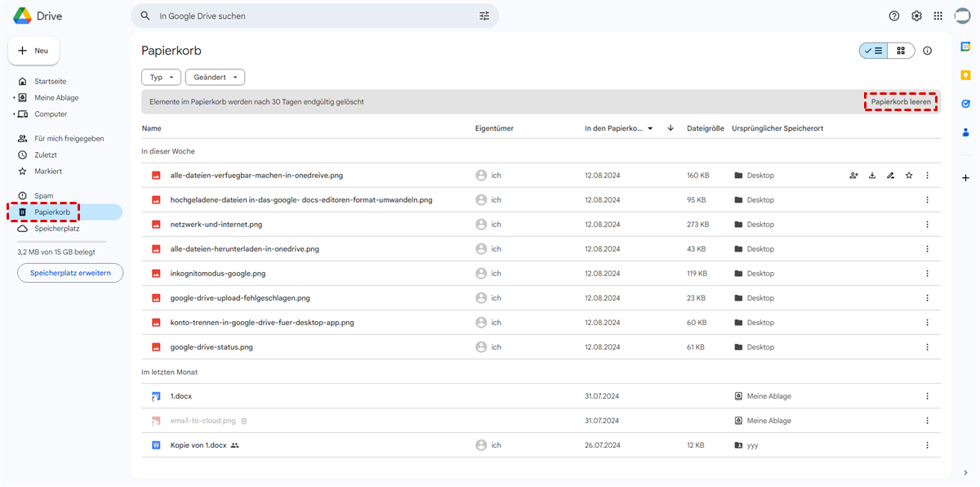Open Google Keep in the side panel
The width and height of the screenshot is (980, 487).
point(965,76)
